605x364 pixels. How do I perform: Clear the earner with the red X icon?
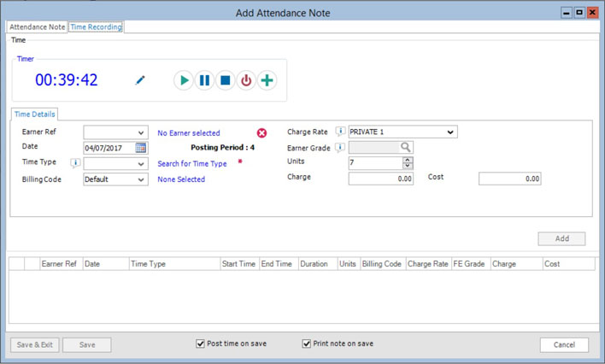261,133
